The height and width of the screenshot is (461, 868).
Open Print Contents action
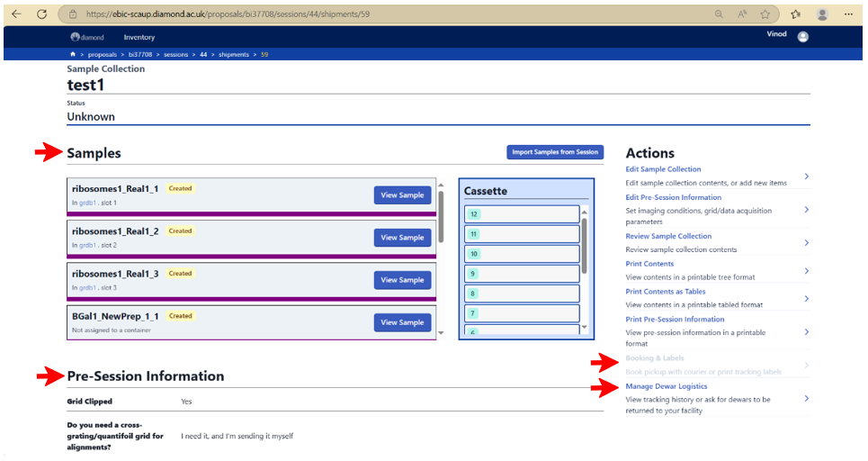pos(649,264)
